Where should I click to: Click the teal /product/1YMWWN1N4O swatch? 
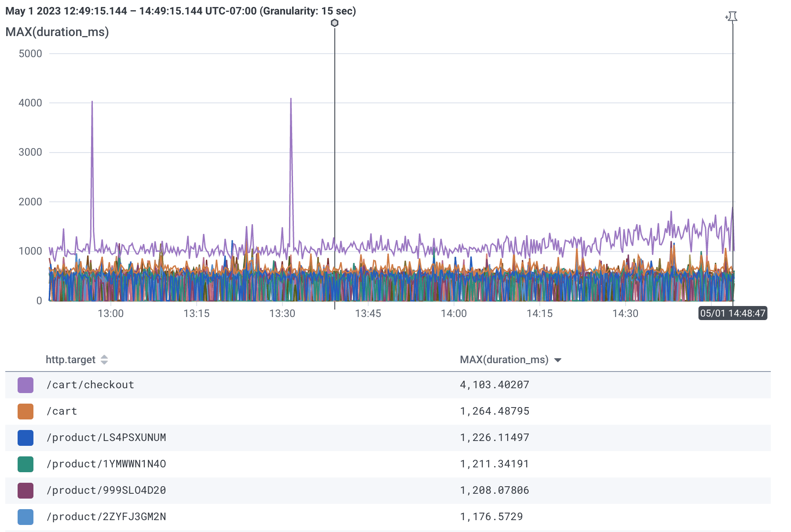click(x=25, y=464)
